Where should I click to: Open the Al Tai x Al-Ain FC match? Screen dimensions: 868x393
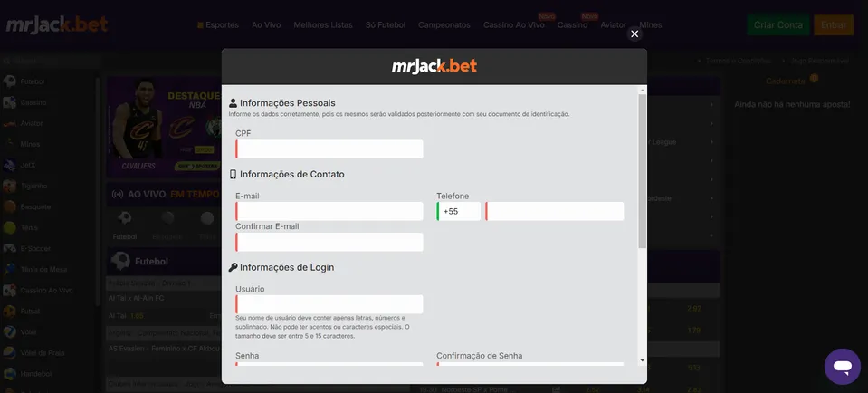136,298
